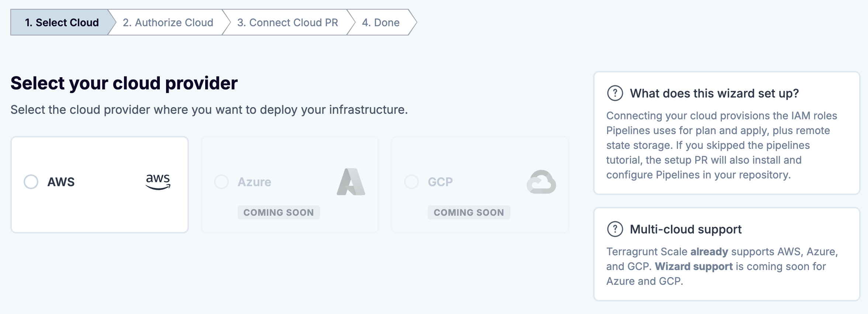Viewport: 868px width, 314px height.
Task: Select the Azure radio button
Action: (x=221, y=182)
